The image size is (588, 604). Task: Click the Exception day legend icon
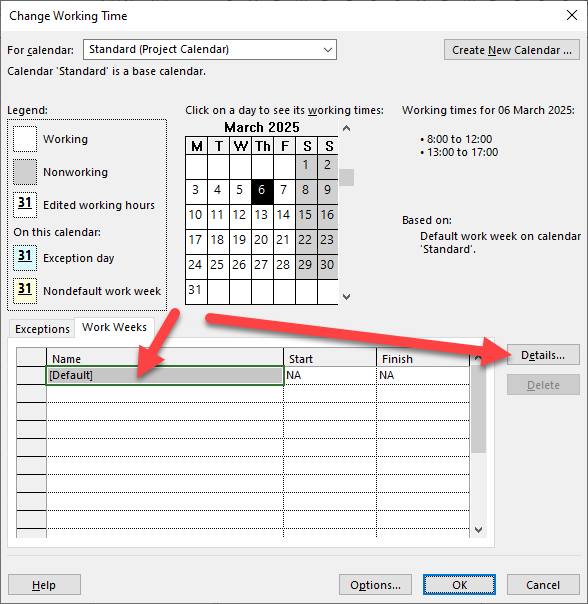pyautogui.click(x=25, y=258)
